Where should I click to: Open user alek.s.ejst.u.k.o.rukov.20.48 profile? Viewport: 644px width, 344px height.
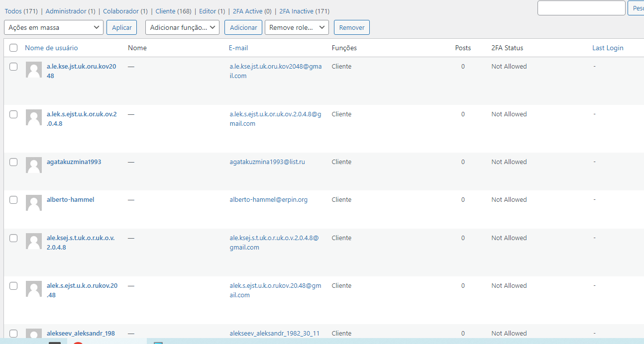coord(82,290)
